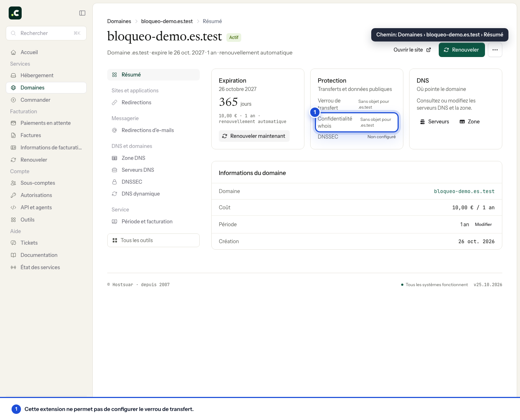This screenshot has height=420, width=520.
Task: Collapse the sidebar panel icon
Action: (82, 13)
